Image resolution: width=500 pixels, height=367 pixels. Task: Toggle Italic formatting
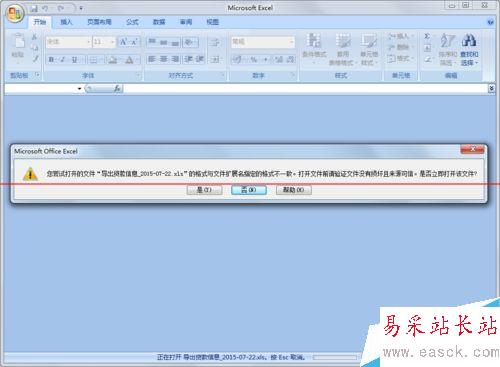(62, 60)
